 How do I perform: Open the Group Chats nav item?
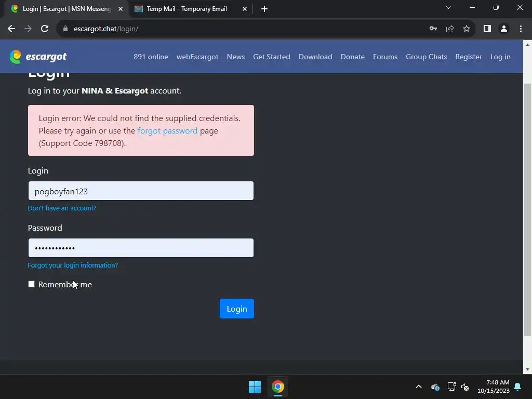(426, 57)
